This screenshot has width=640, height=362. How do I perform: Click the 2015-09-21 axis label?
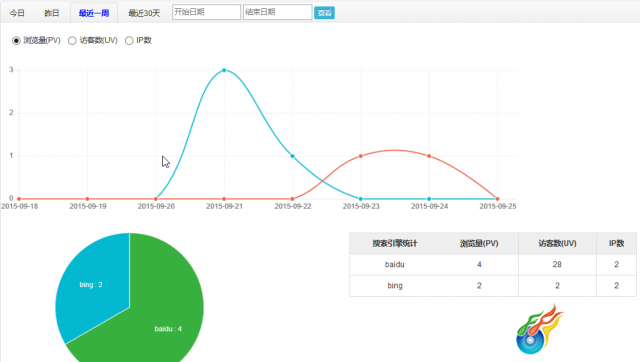click(224, 207)
